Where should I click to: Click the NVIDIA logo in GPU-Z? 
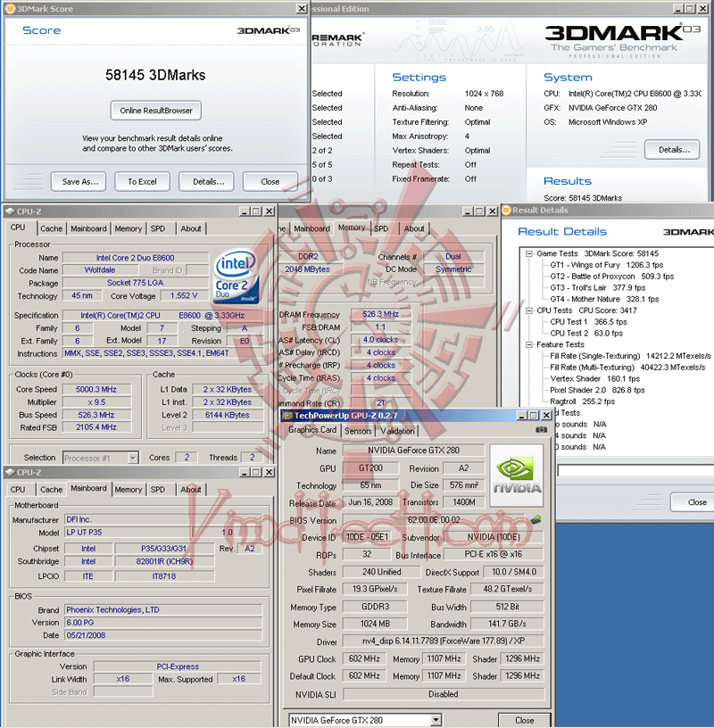tap(517, 476)
